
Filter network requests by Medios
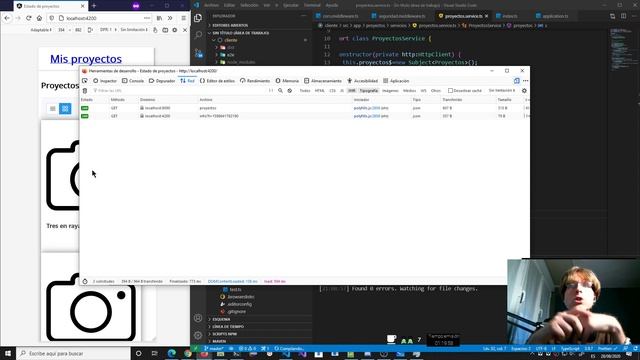pos(409,91)
